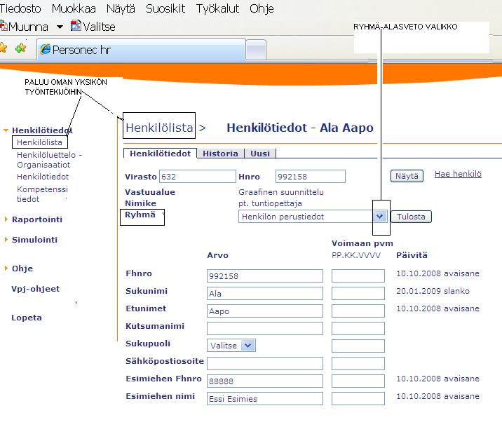Click the Etunimet value field
The image size is (502, 448).
click(x=265, y=311)
